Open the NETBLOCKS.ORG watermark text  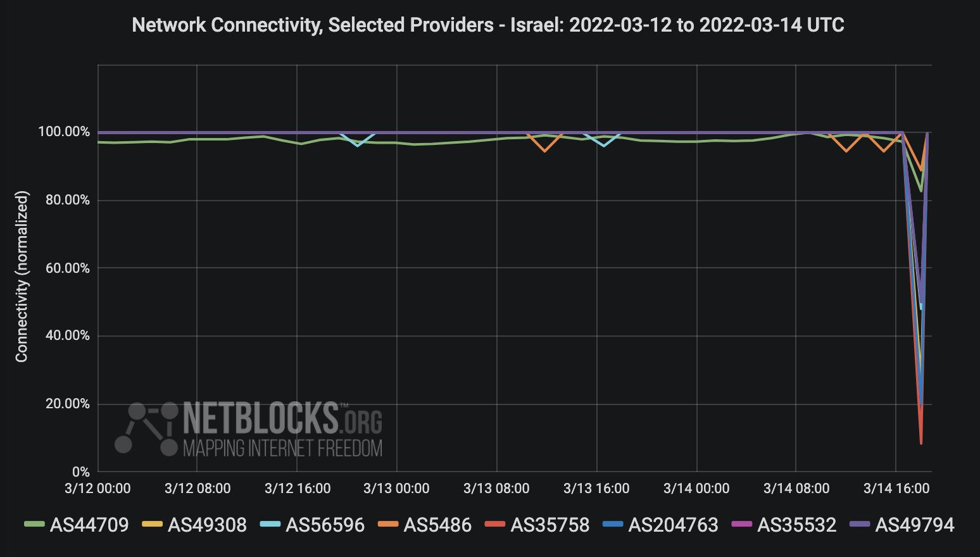(x=282, y=417)
